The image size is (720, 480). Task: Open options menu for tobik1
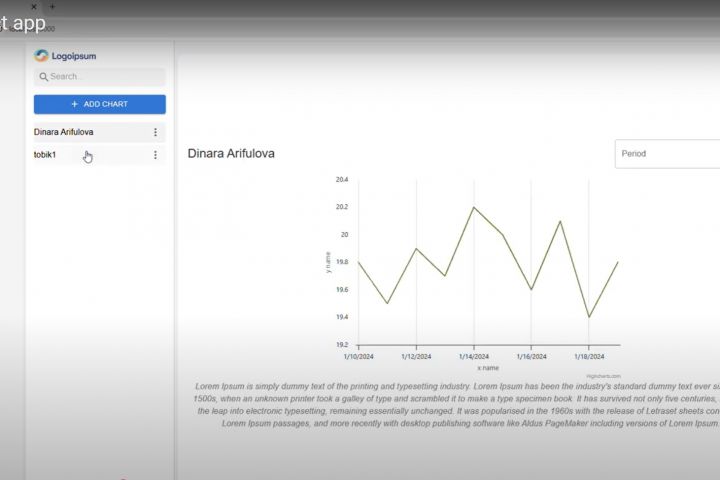[155, 155]
